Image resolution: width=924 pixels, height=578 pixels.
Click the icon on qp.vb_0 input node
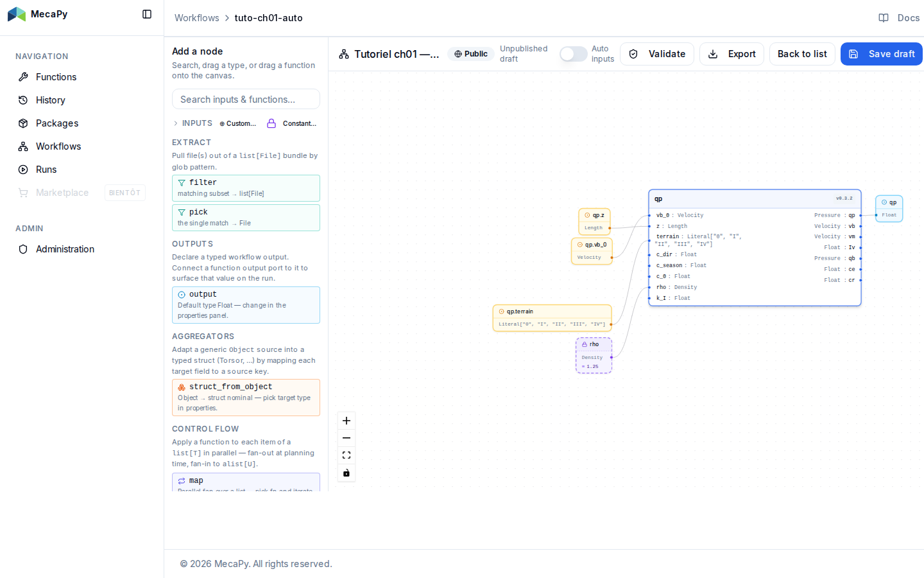pyautogui.click(x=580, y=245)
